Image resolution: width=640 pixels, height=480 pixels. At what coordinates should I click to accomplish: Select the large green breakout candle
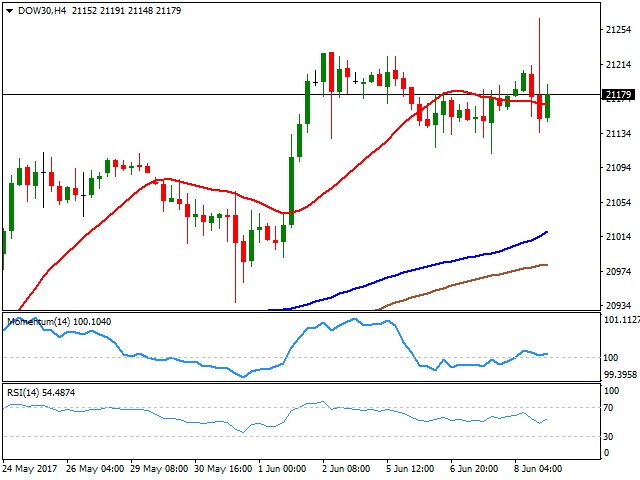292,192
